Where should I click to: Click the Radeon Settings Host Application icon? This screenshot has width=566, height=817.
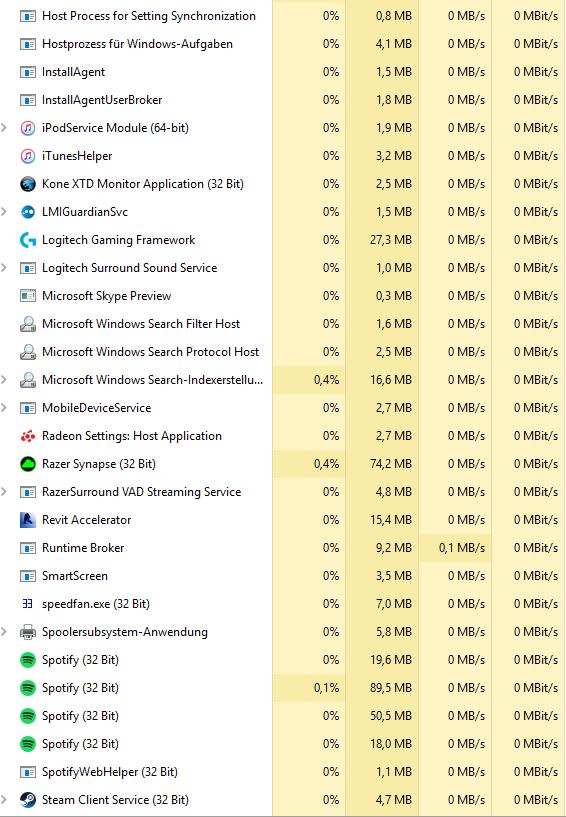[x=28, y=436]
